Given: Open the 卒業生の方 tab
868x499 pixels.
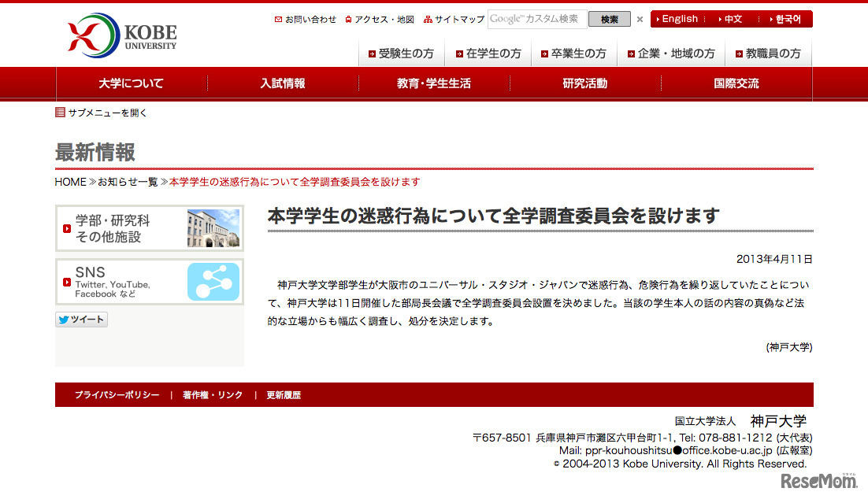Looking at the screenshot, I should [x=575, y=53].
